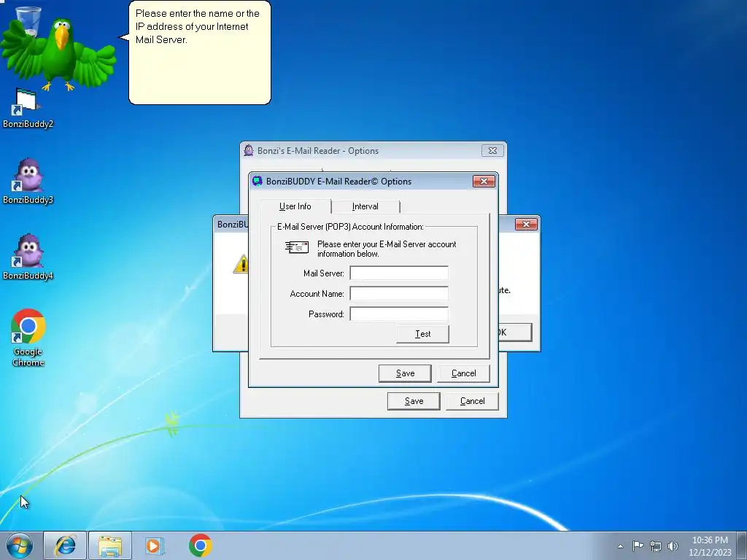The width and height of the screenshot is (747, 560).
Task: Click the 'Mail Server:' label
Action: (323, 273)
